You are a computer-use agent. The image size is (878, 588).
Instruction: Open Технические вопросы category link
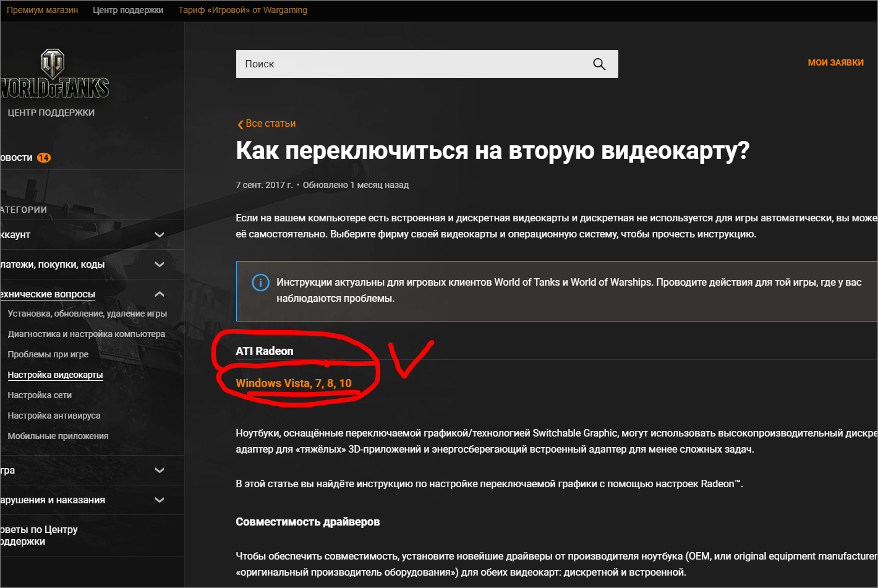pos(48,294)
